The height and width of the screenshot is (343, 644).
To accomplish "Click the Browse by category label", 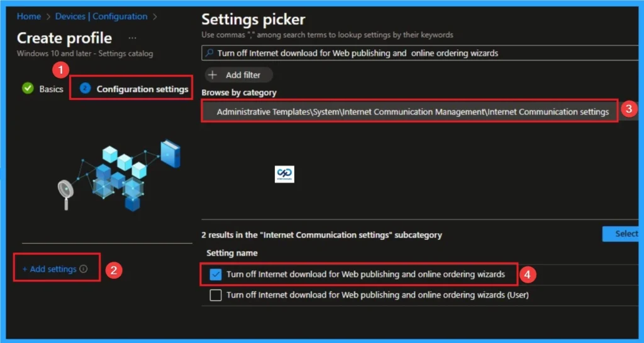I will [239, 93].
